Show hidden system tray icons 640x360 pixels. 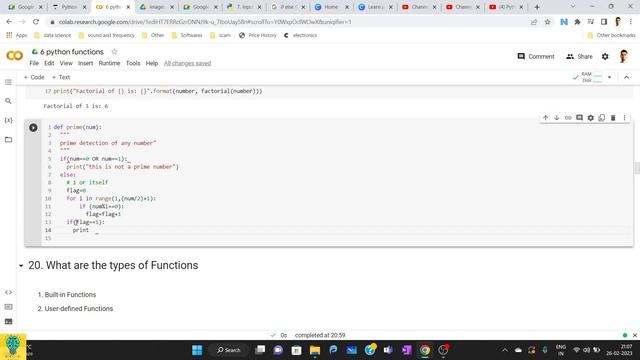pos(505,350)
